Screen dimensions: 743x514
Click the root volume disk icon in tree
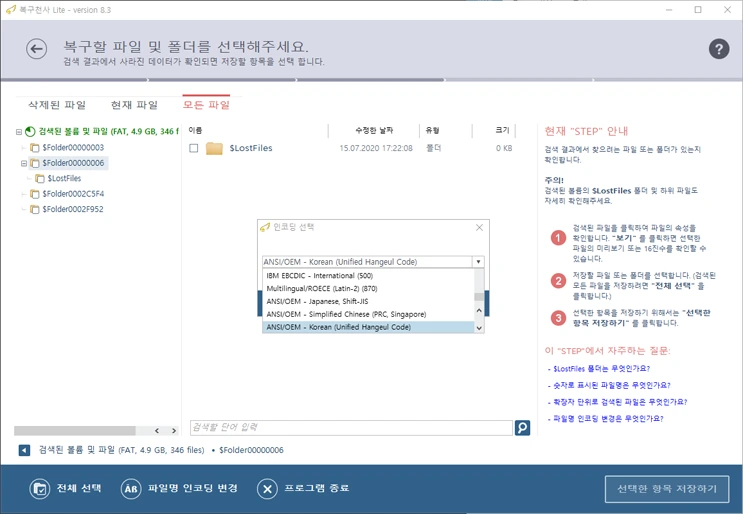point(30,131)
